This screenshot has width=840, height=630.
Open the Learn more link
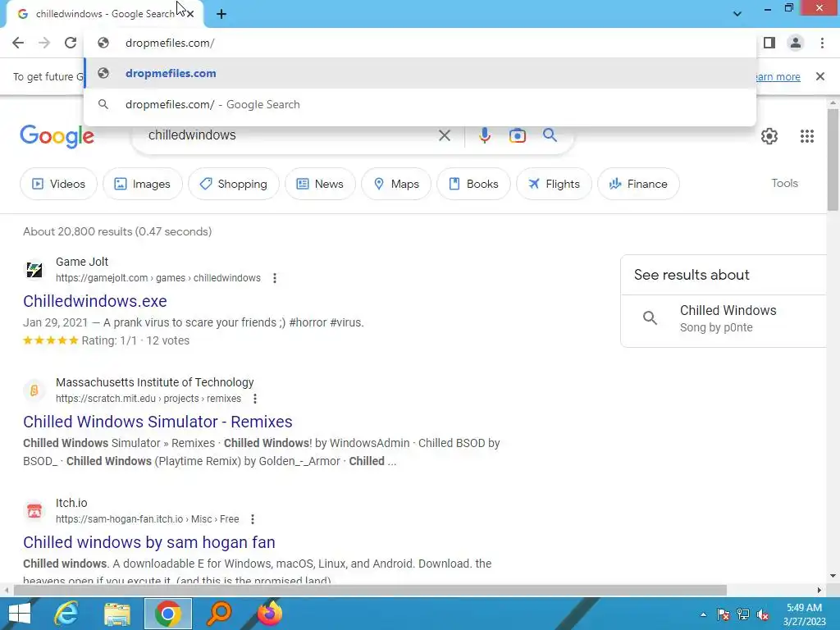tap(778, 76)
